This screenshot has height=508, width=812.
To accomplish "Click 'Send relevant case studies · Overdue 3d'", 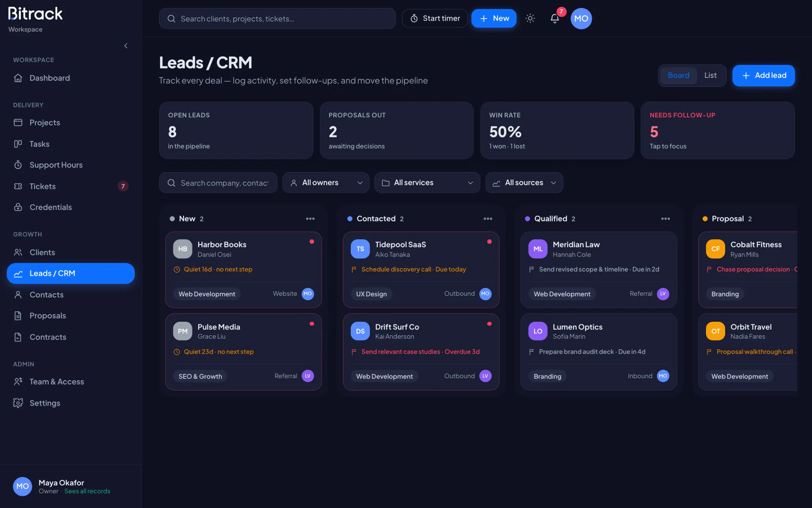I will tap(420, 351).
